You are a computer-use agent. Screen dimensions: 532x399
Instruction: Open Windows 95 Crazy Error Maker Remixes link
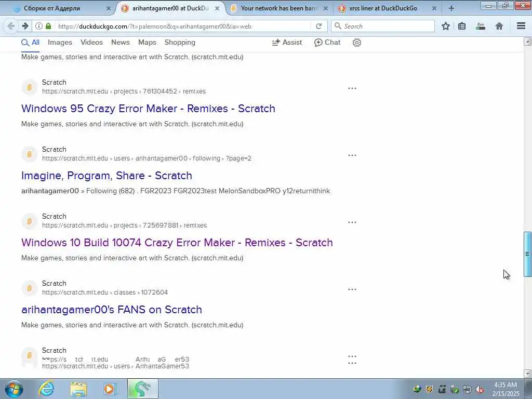[x=148, y=109]
